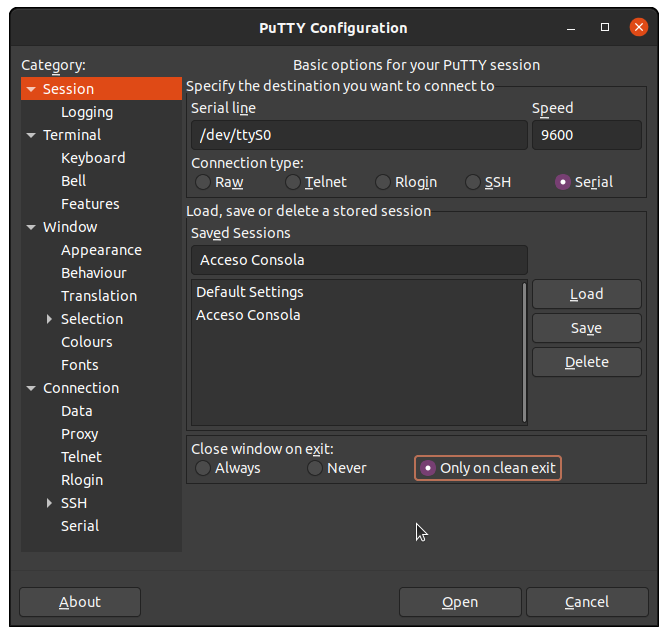Collapse the Session category arrow
Image resolution: width=668 pixels, height=636 pixels.
31,89
